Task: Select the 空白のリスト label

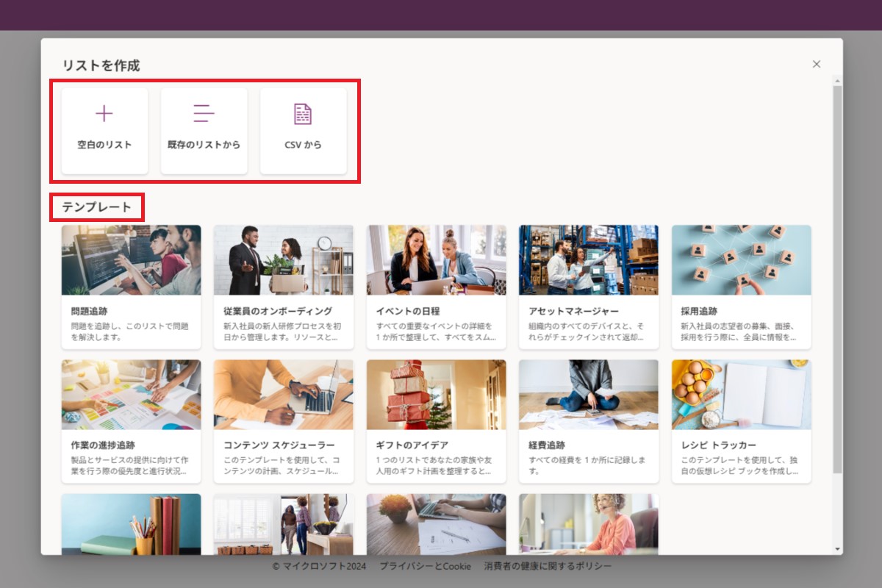Action: (104, 145)
